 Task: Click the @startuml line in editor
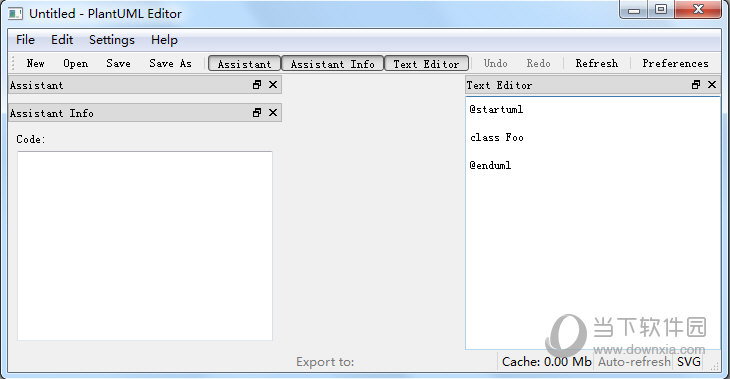[496, 109]
